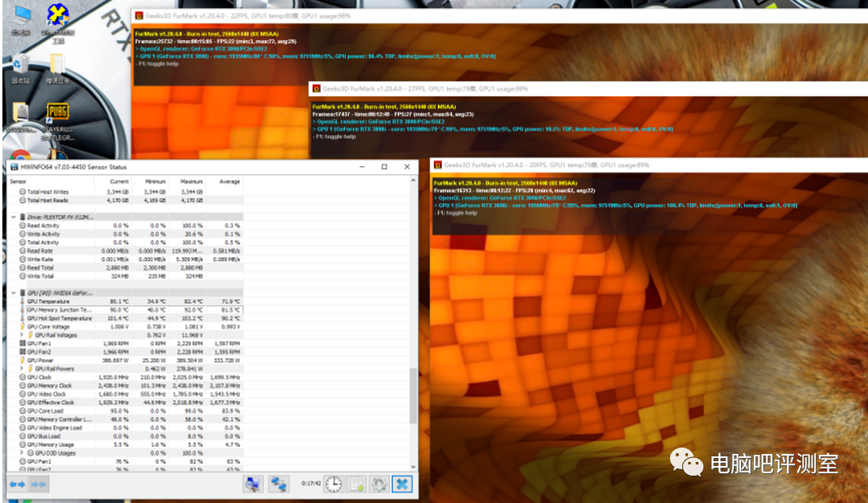This screenshot has height=503, width=868.
Task: Select the GPU Video Engine Load row
Action: tap(125, 427)
